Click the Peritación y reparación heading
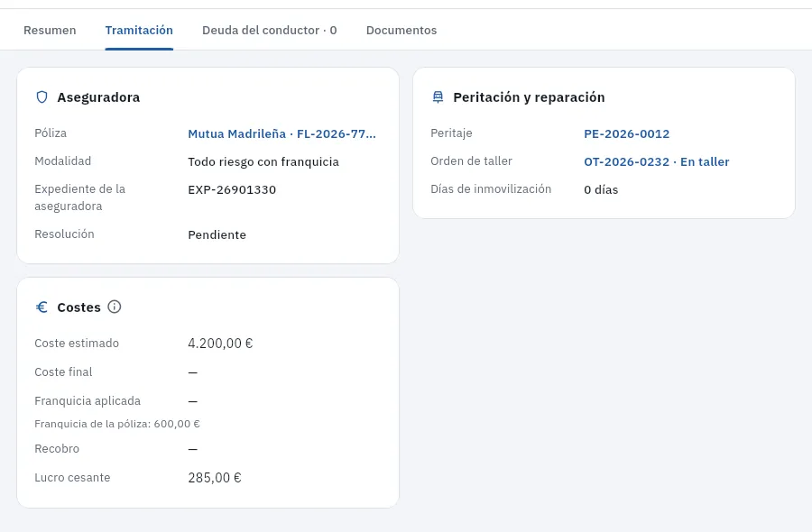 529,97
